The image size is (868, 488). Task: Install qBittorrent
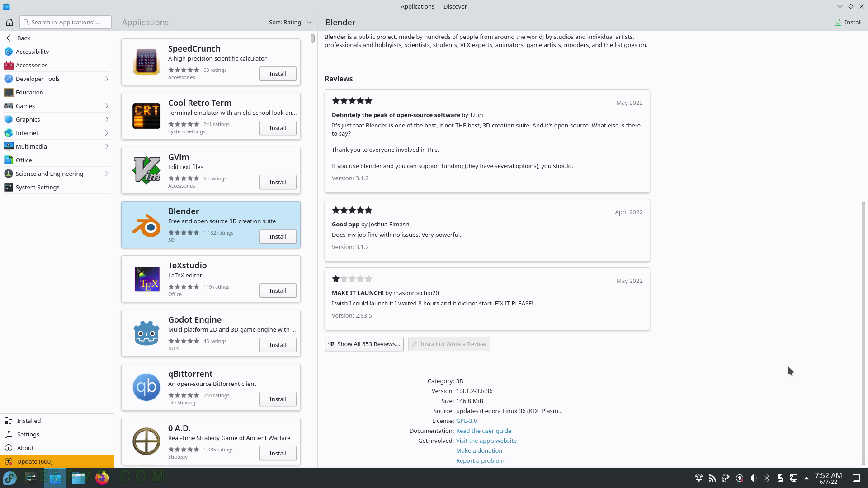pyautogui.click(x=278, y=399)
